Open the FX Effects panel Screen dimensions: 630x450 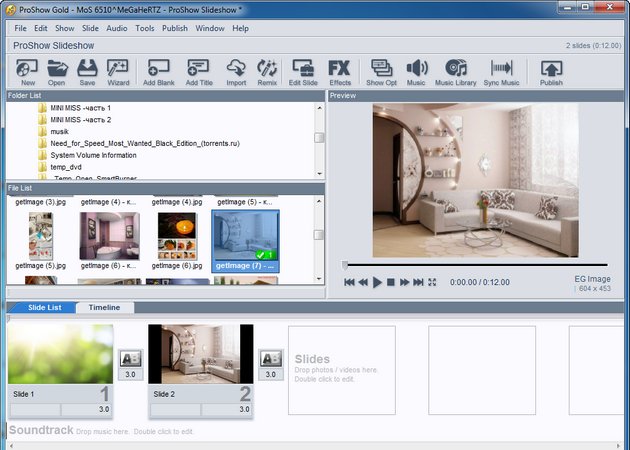(340, 71)
